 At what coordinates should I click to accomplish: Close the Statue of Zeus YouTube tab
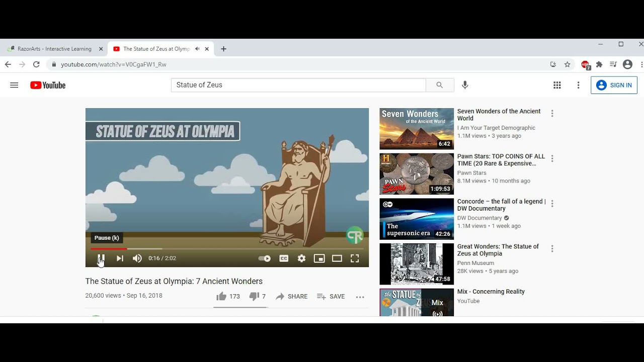pos(207,49)
